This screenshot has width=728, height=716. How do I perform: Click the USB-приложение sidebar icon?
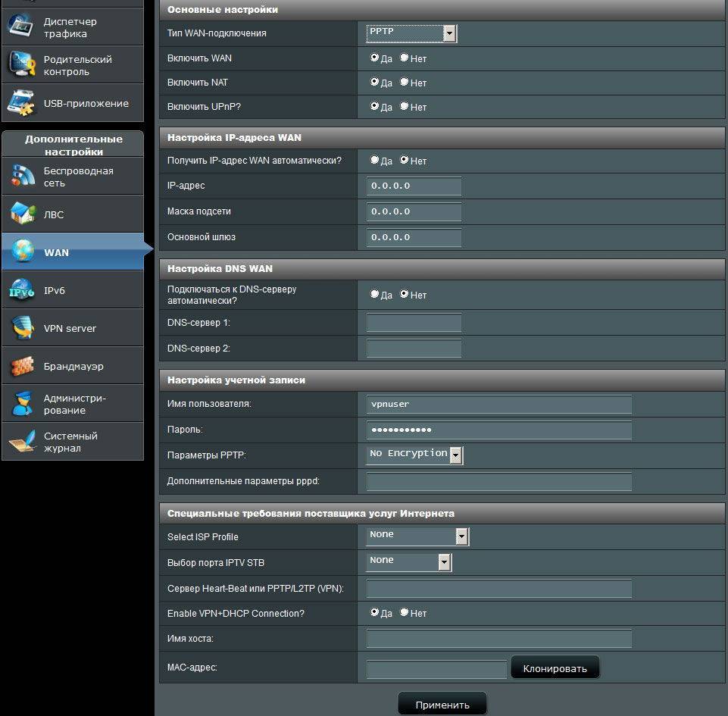coord(20,103)
